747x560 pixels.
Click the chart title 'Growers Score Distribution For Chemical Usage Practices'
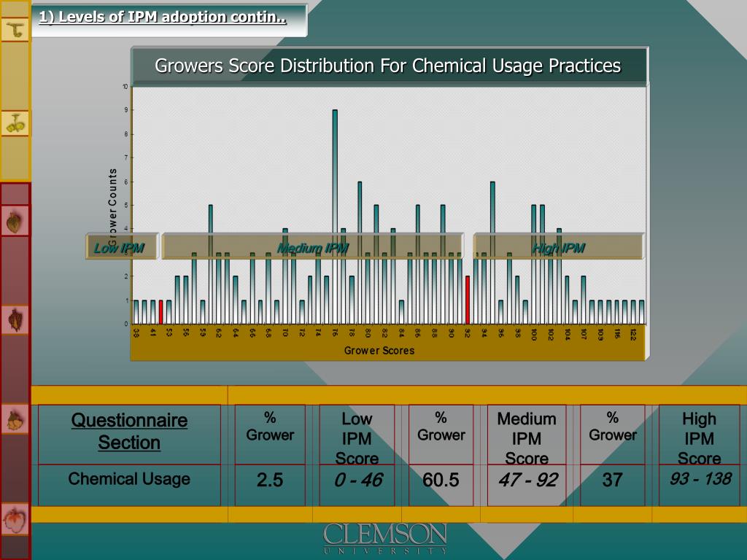click(x=388, y=66)
